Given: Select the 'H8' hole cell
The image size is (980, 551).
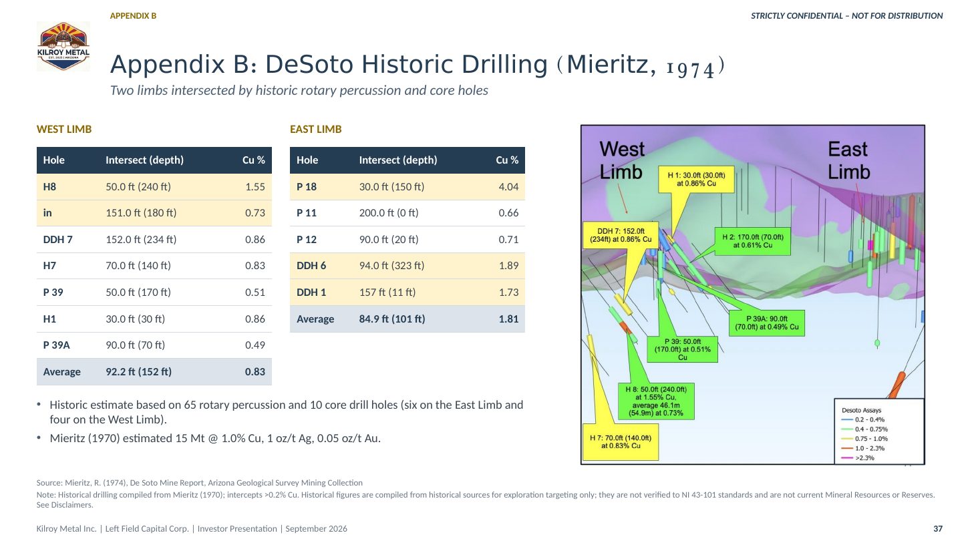Looking at the screenshot, I should point(49,186).
